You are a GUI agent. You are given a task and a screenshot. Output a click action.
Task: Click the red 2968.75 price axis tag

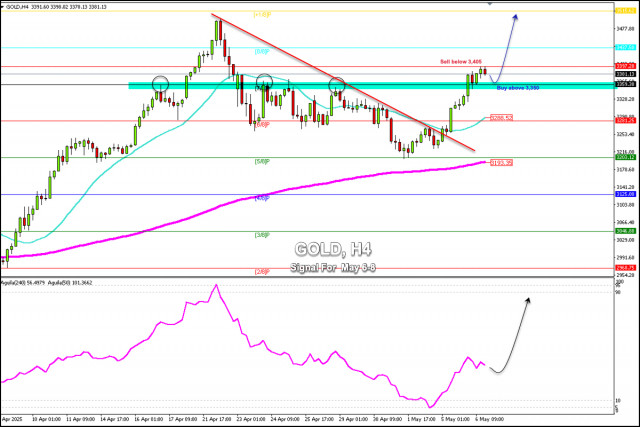[x=626, y=268]
